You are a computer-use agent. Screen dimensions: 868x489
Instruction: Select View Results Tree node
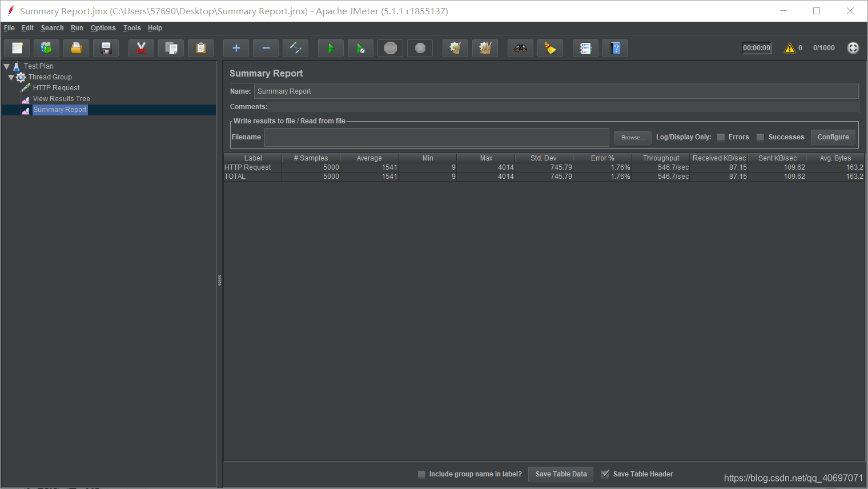click(x=61, y=99)
